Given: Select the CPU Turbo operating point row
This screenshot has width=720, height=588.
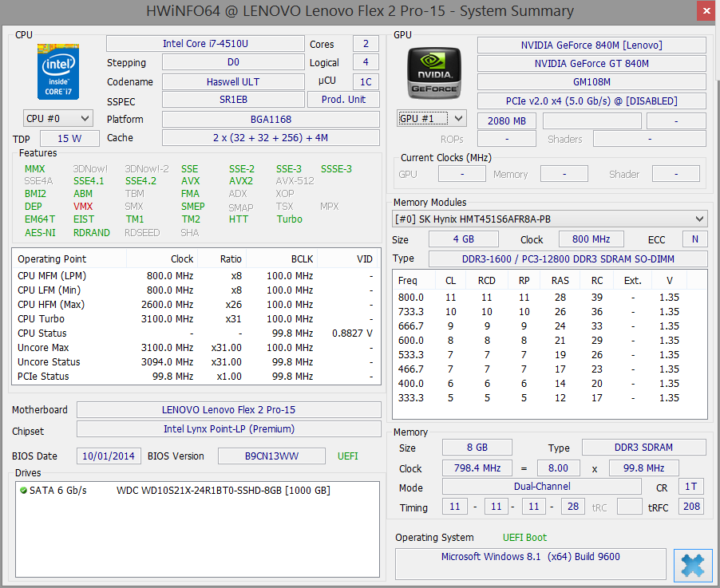Looking at the screenshot, I should point(195,318).
